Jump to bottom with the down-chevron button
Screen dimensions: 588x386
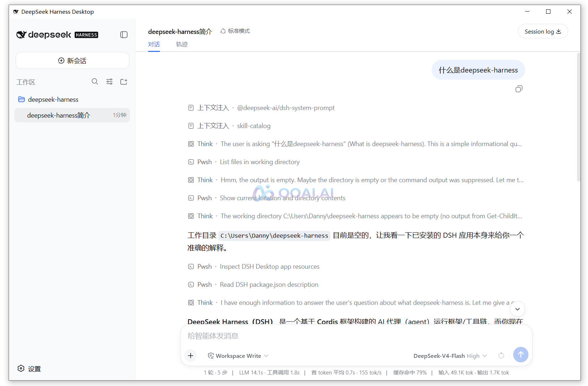[x=518, y=309]
